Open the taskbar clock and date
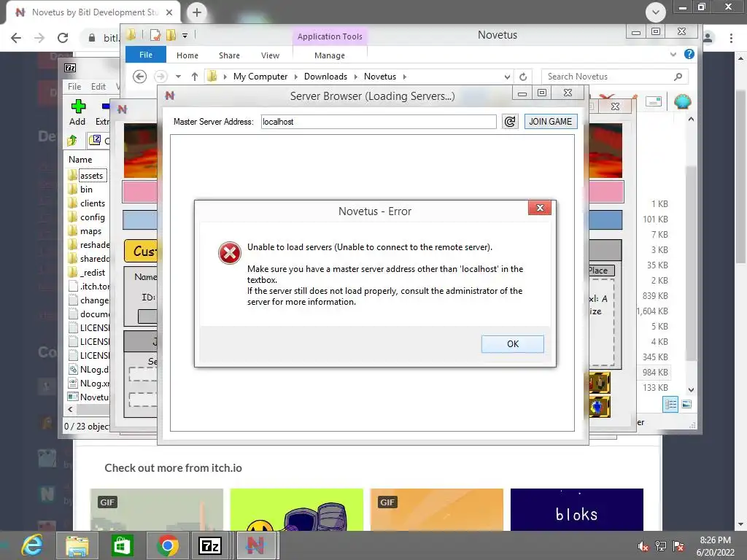This screenshot has height=560, width=747. click(715, 546)
